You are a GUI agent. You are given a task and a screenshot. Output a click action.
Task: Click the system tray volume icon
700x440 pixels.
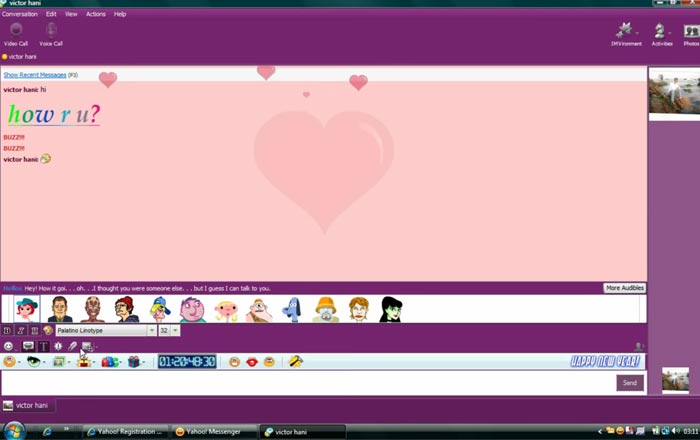point(675,431)
